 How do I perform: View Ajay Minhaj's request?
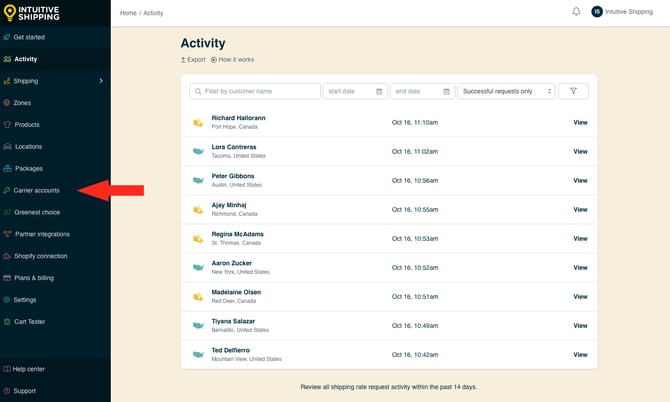[x=580, y=209]
